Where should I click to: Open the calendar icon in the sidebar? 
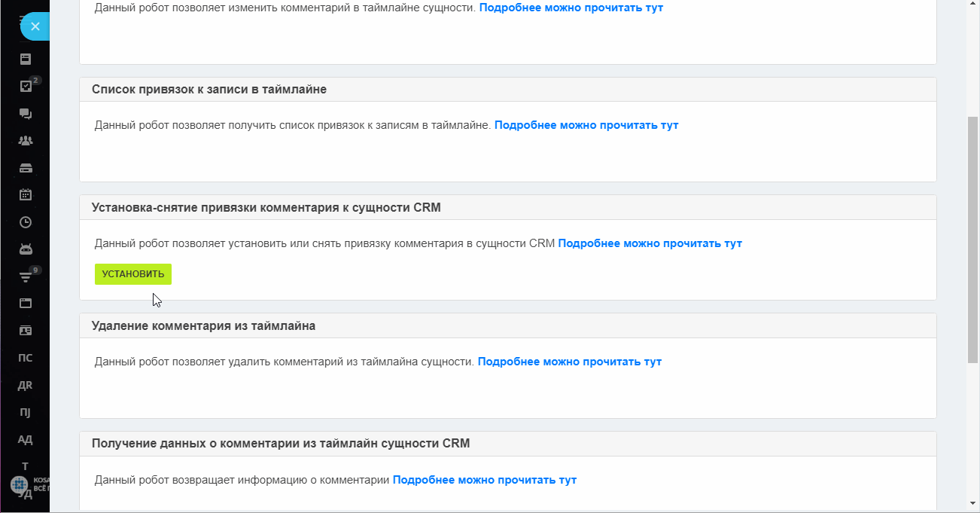26,195
